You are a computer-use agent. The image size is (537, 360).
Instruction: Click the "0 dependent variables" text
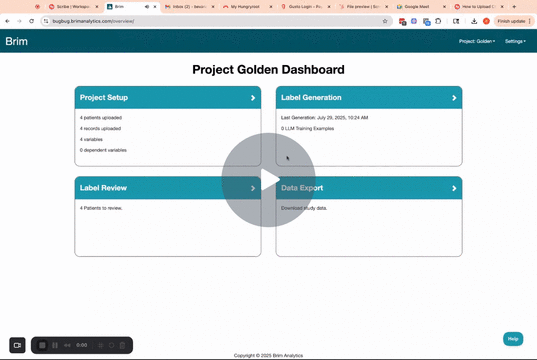click(103, 150)
